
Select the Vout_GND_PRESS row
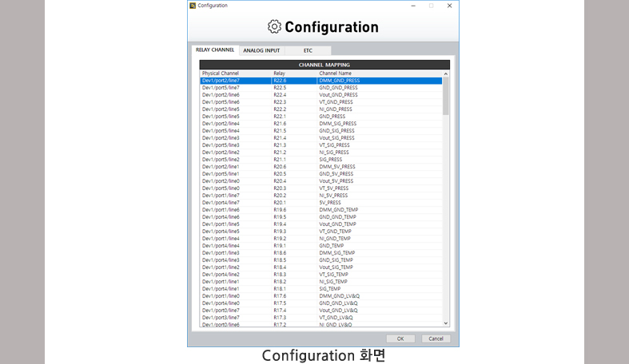pos(321,95)
